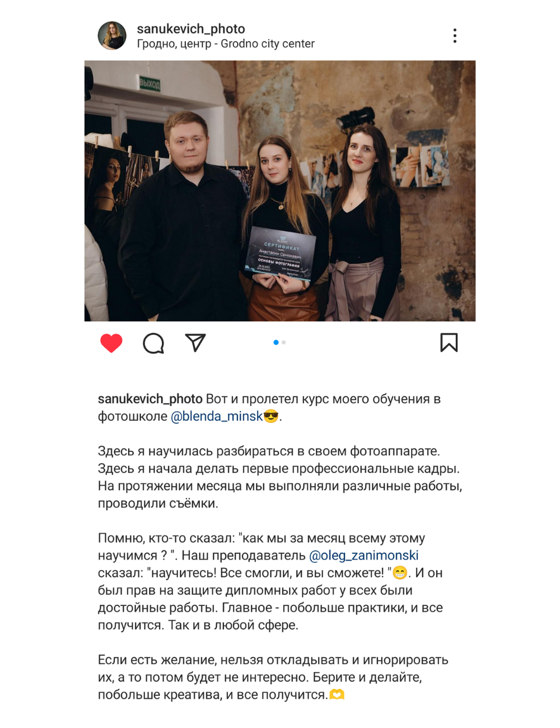
Task: Open comments with the speech bubble icon
Action: click(153, 343)
